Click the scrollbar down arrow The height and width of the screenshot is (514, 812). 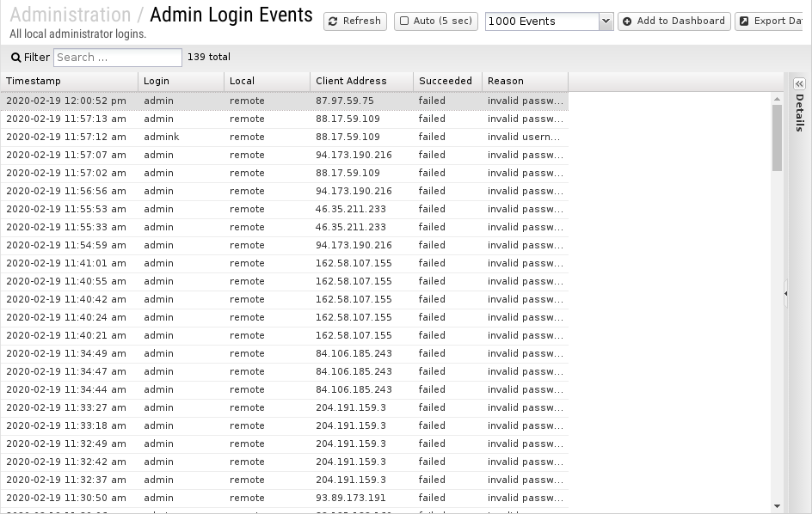[777, 506]
